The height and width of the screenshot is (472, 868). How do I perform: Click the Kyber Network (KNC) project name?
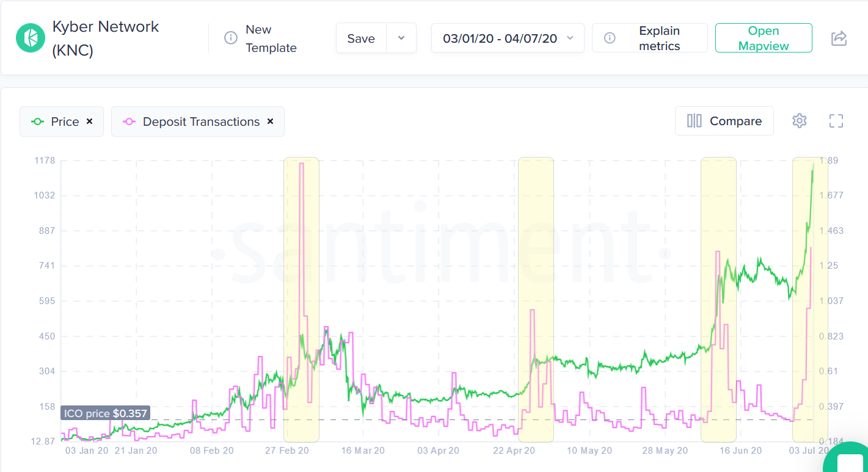[x=106, y=38]
